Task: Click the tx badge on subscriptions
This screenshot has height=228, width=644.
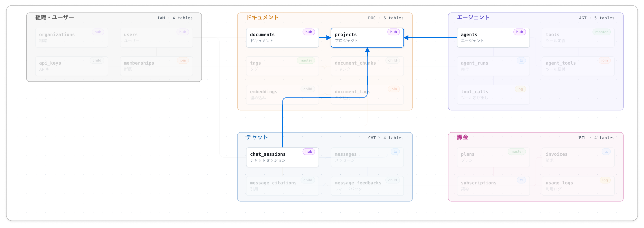Action: tap(521, 180)
